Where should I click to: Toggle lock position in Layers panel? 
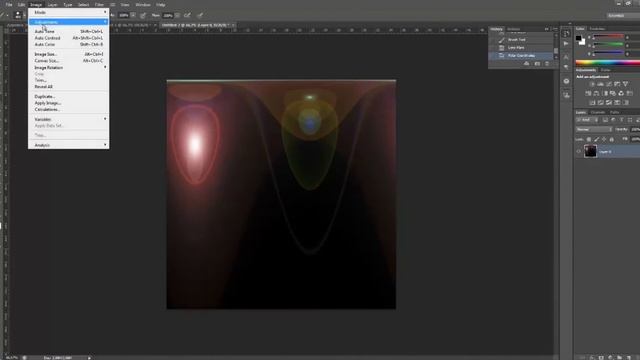pos(604,139)
